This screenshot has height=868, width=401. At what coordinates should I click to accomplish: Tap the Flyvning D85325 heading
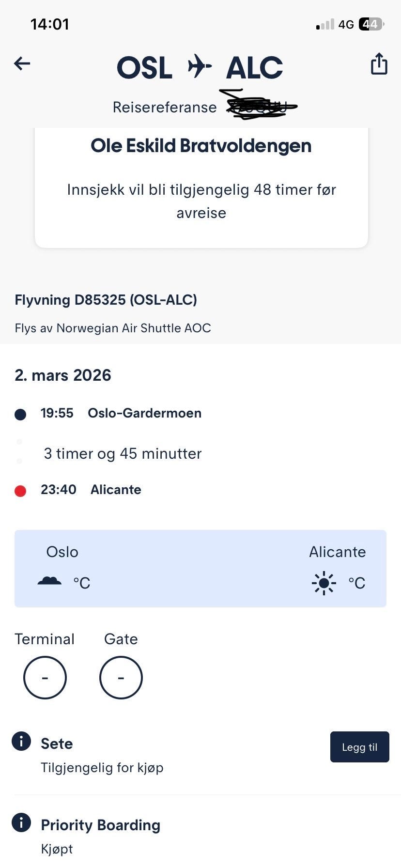tap(106, 300)
